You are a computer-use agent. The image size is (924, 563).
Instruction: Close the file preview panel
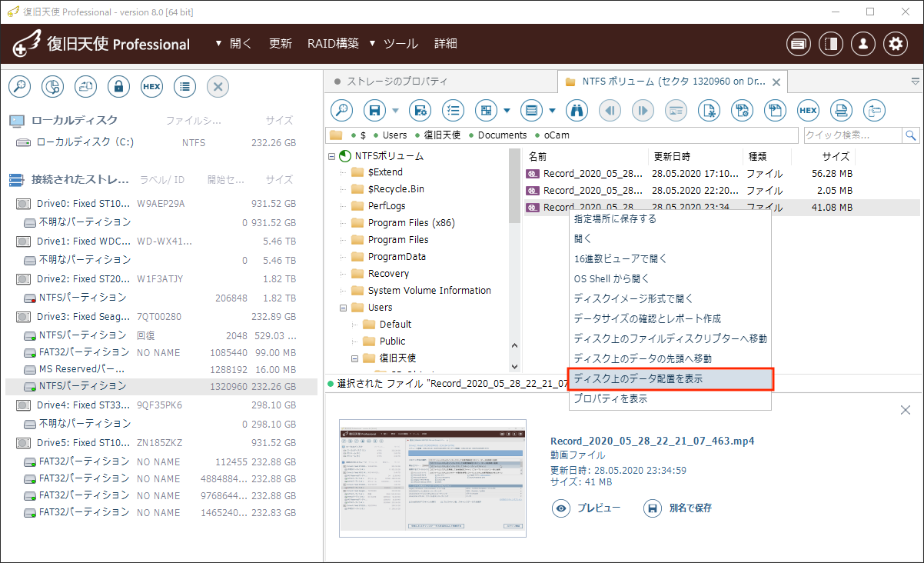coord(906,411)
